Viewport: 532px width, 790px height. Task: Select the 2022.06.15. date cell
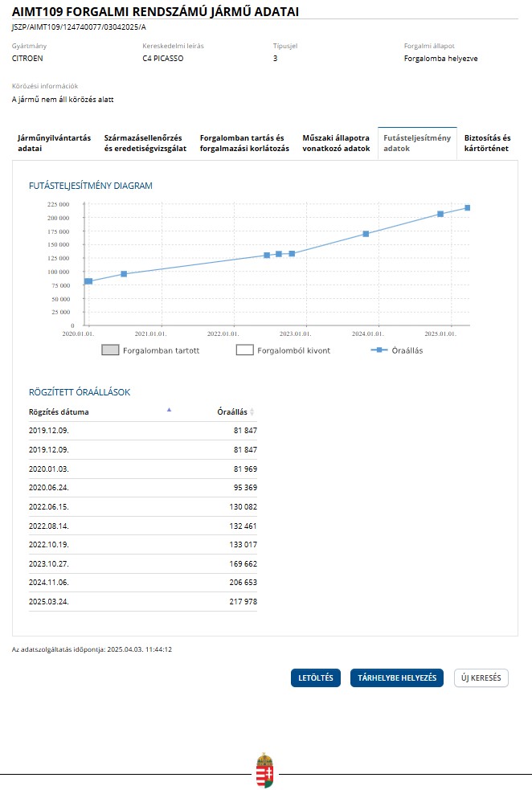point(48,506)
